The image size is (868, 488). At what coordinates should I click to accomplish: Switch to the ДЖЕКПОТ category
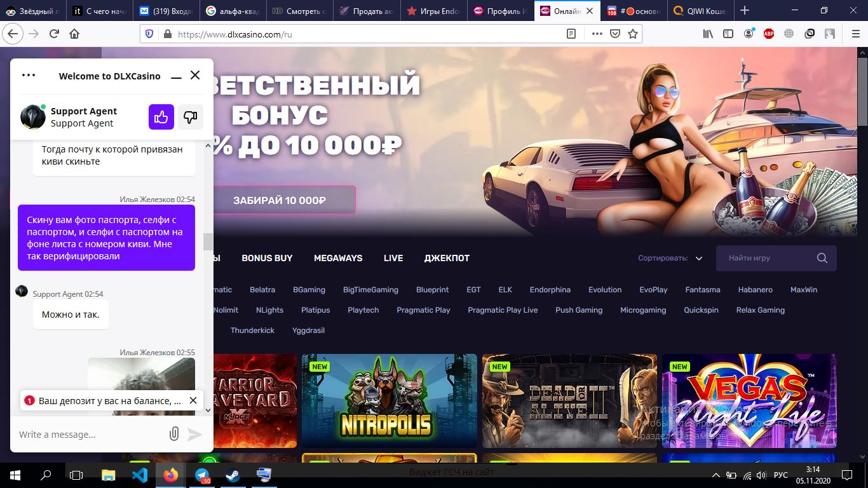(x=447, y=258)
